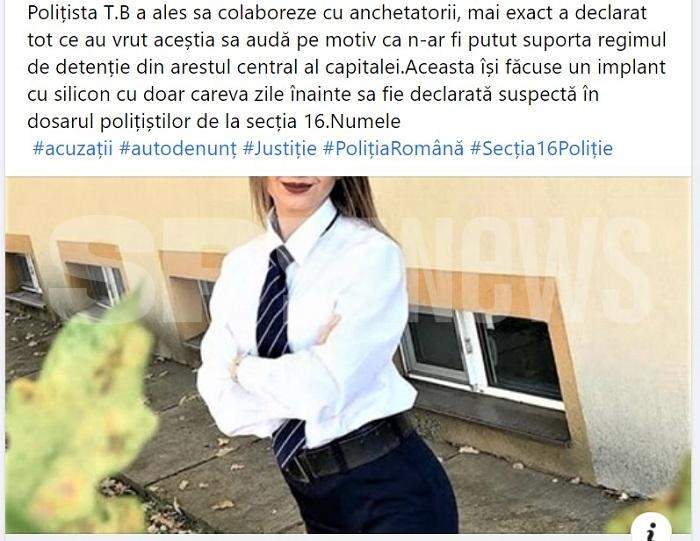Click the info icon on the photo corner

click(x=651, y=530)
